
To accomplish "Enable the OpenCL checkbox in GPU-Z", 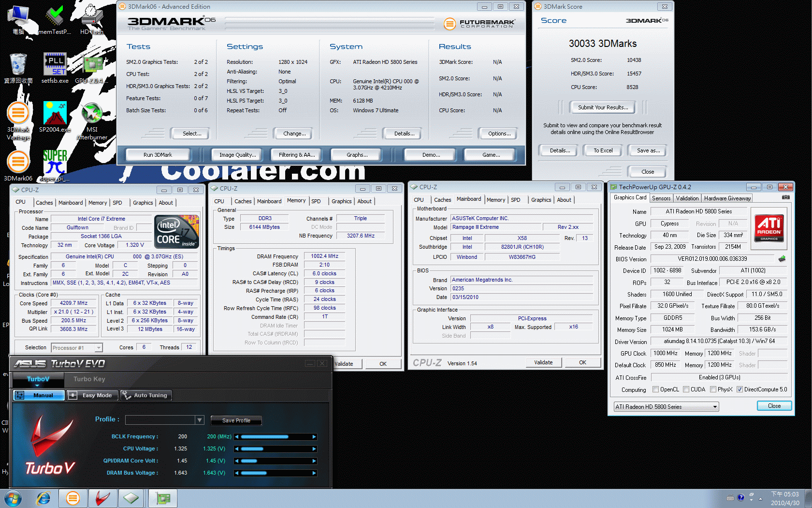I will [655, 389].
